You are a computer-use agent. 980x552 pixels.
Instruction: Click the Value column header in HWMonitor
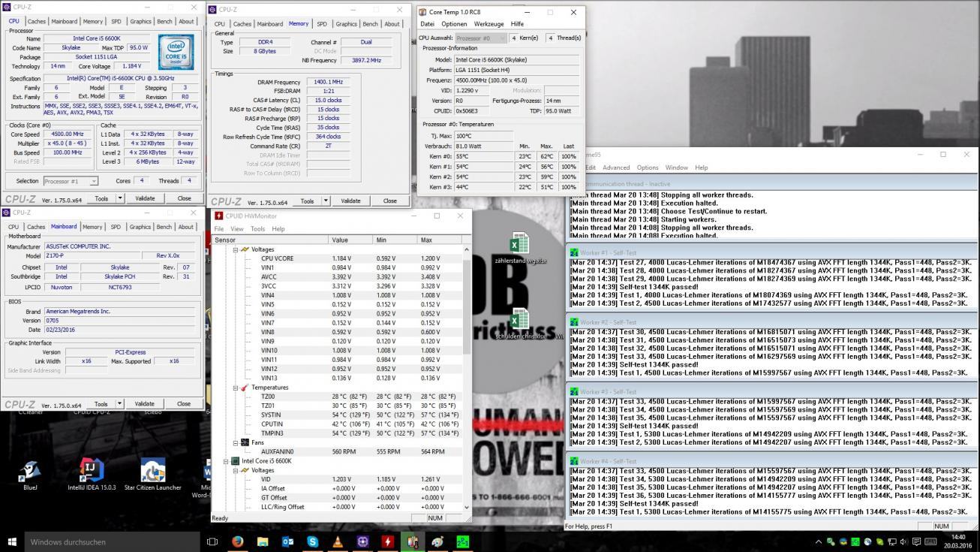click(350, 240)
